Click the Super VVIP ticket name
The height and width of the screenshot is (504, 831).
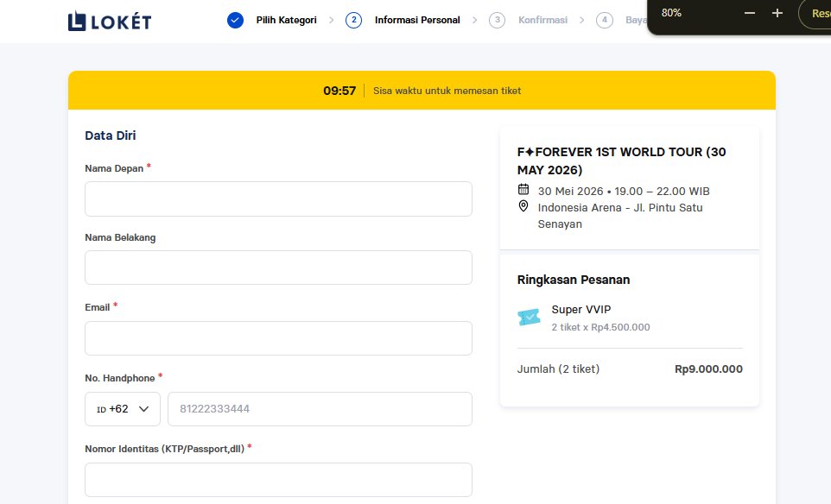pyautogui.click(x=580, y=309)
